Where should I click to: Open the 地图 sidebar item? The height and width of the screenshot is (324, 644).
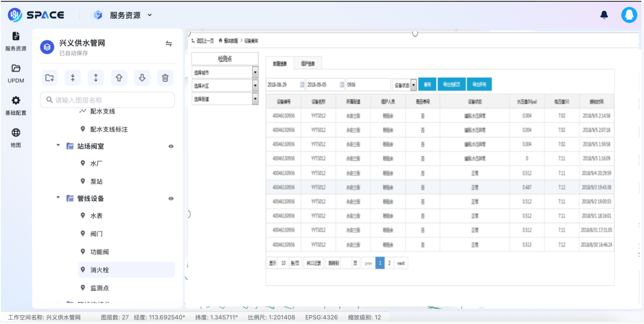(x=16, y=137)
